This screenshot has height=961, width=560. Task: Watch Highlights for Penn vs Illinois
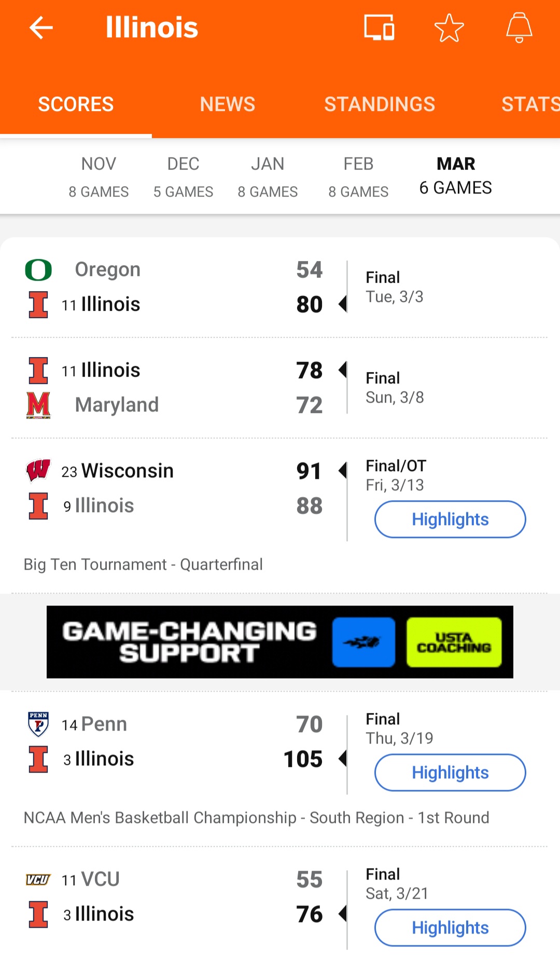(450, 773)
